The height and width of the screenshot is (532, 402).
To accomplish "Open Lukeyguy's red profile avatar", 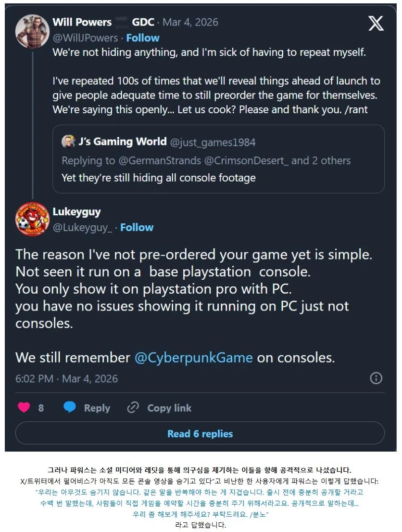I will click(x=33, y=219).
